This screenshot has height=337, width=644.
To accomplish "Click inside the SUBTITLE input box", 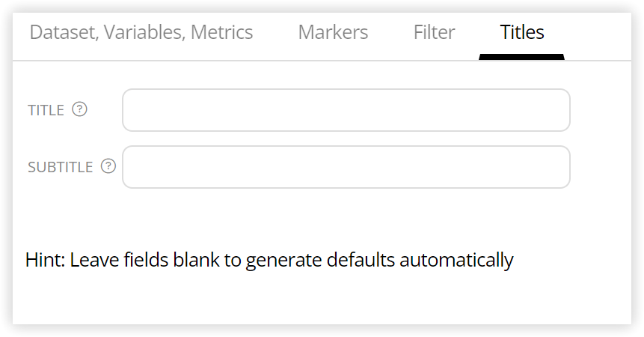I will click(x=346, y=167).
